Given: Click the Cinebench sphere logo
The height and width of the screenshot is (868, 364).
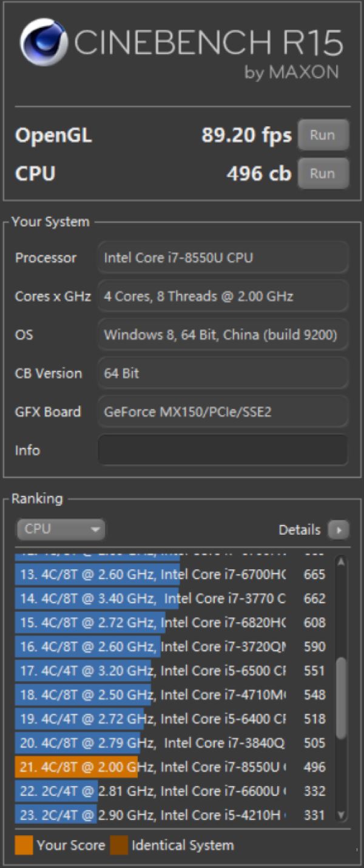Looking at the screenshot, I should click(x=44, y=42).
